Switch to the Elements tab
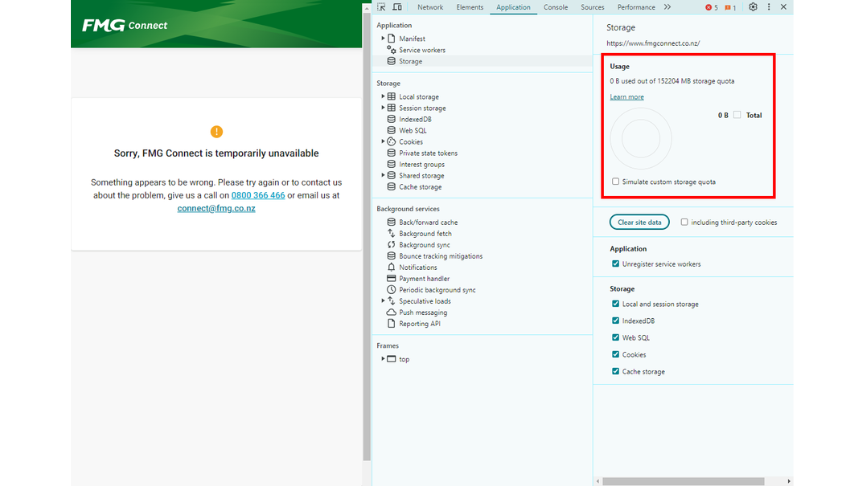The height and width of the screenshot is (486, 864). (469, 7)
